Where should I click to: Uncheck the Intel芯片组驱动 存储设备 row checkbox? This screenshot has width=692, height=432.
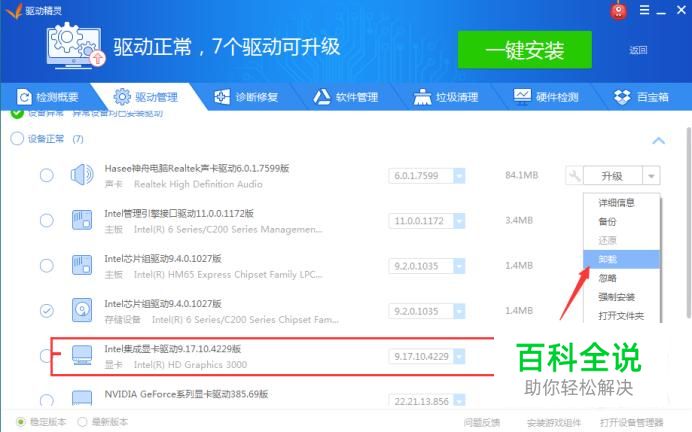click(x=47, y=311)
